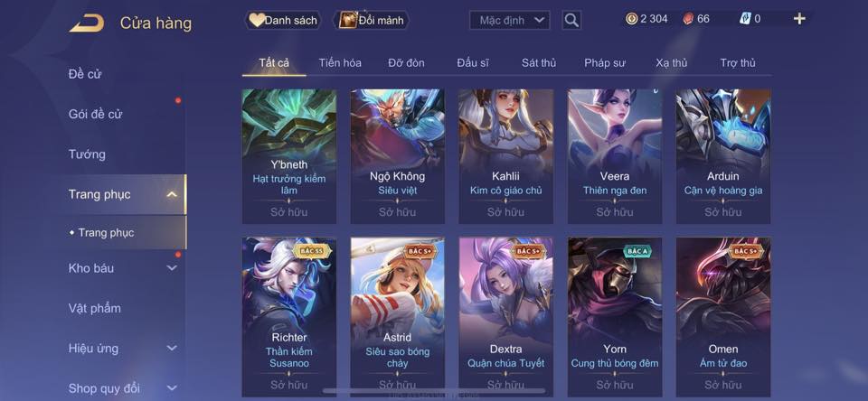Viewport: 868px width, 401px height.
Task: Open the Mặc định sort dropdown
Action: pyautogui.click(x=510, y=21)
